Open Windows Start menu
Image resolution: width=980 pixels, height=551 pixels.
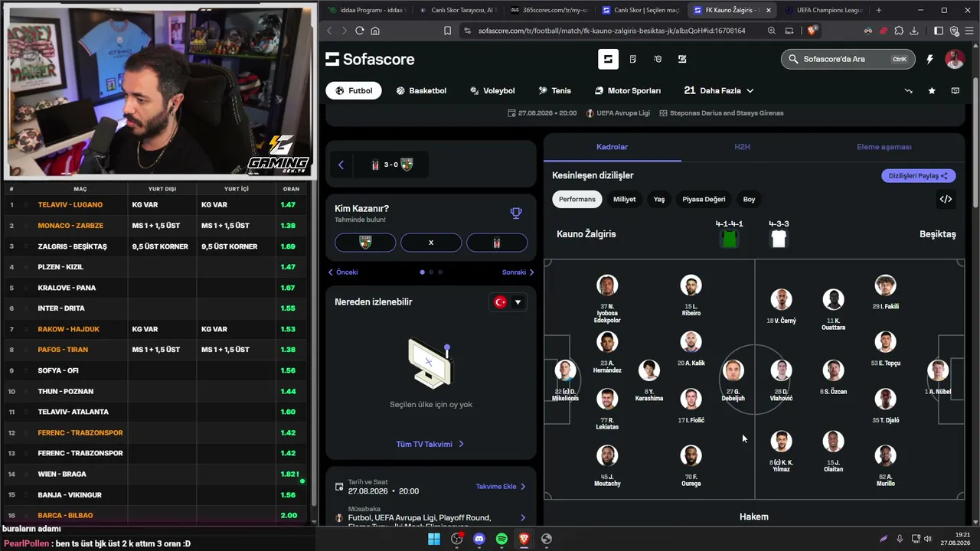pyautogui.click(x=434, y=539)
